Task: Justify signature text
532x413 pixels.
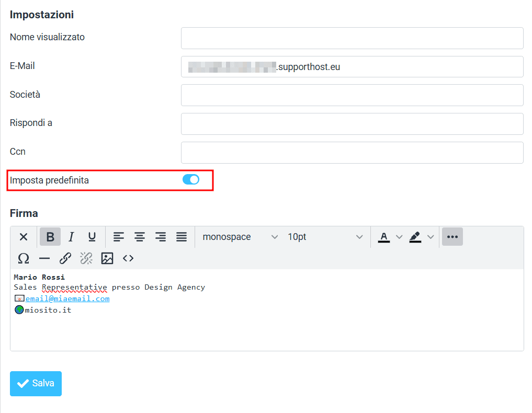Action: click(x=182, y=237)
